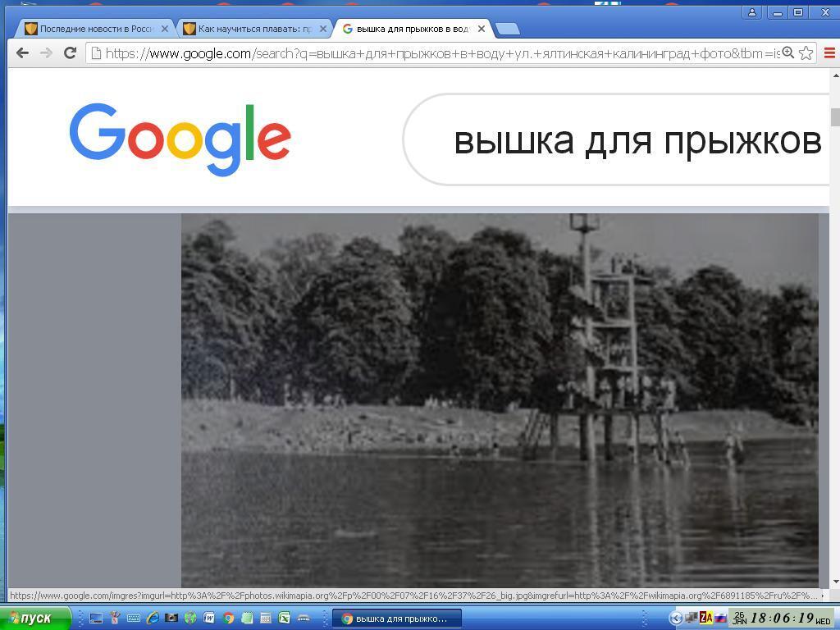Image resolution: width=840 pixels, height=630 pixels.
Task: Reload the current page
Action: 70,52
